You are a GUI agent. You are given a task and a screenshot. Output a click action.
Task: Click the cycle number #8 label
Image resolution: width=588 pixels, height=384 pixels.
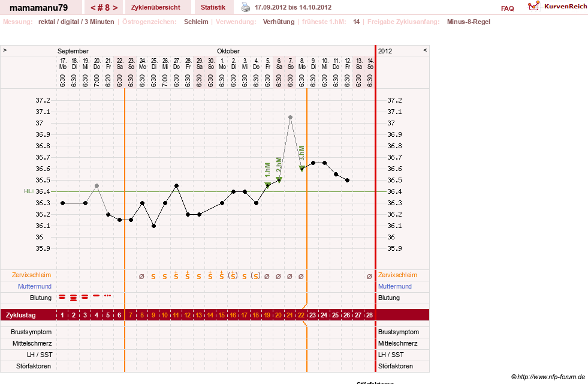click(104, 8)
